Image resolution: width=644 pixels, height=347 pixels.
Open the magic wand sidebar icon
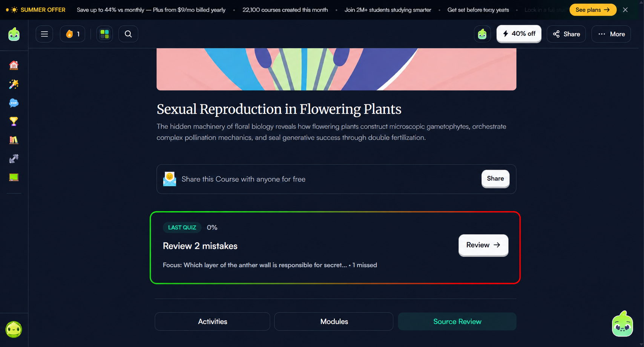[x=14, y=84]
